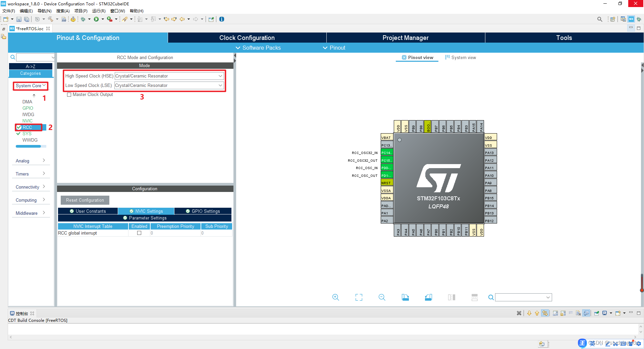
Task: Open the 文件(F) menu
Action: [x=9, y=11]
